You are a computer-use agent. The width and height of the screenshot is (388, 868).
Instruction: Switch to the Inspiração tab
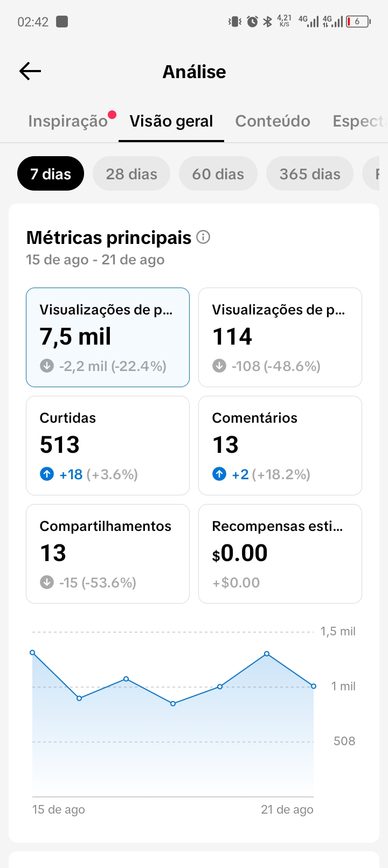coord(68,121)
